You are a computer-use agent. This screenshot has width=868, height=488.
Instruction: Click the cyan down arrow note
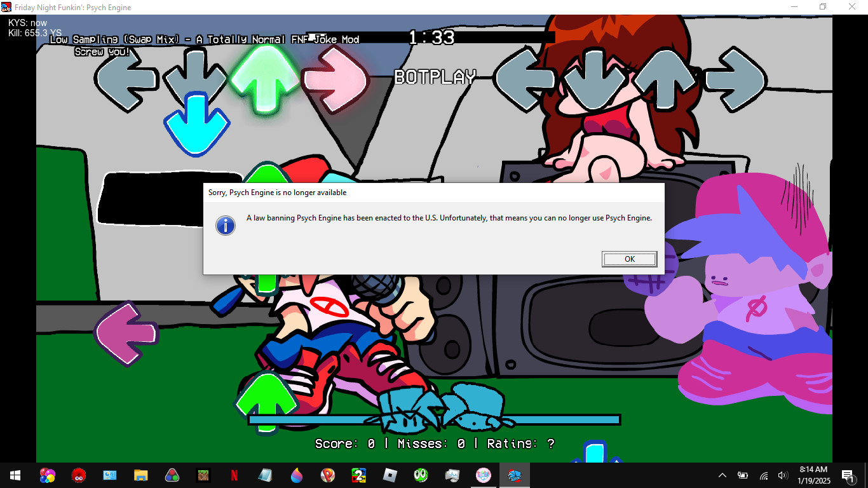tap(196, 124)
